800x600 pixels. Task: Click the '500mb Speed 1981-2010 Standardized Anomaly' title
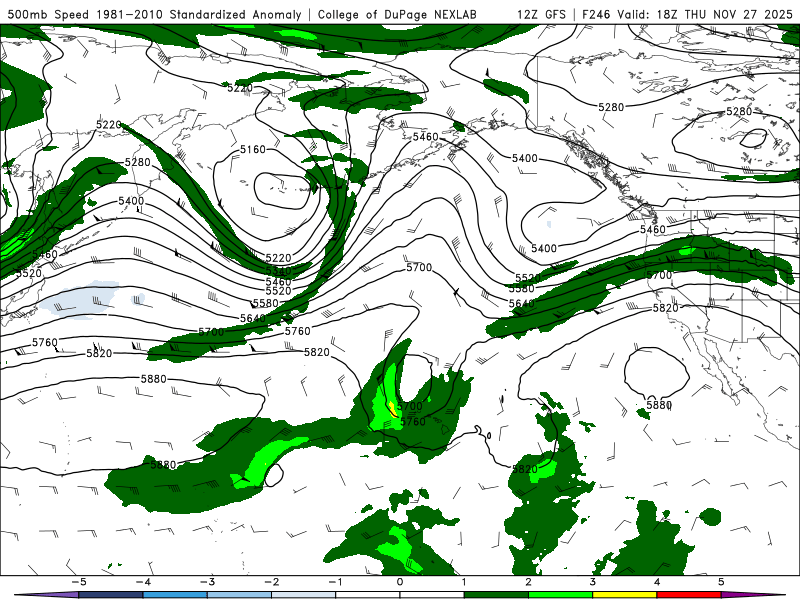[155, 14]
